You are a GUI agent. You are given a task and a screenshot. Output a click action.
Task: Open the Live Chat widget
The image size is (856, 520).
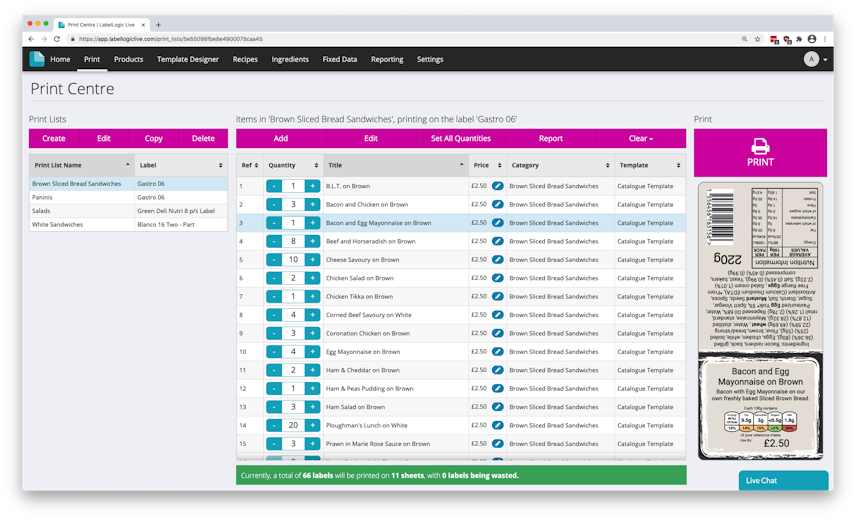783,481
